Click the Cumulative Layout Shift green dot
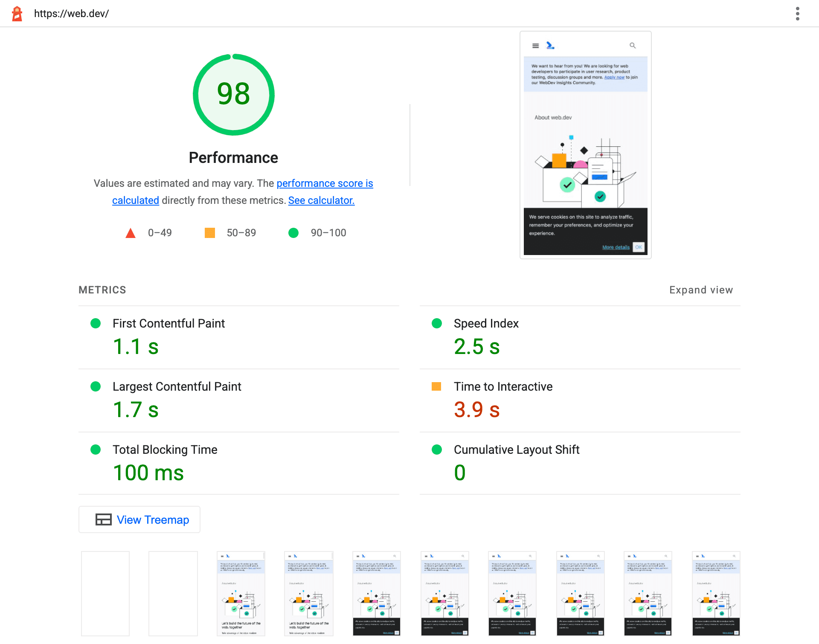The height and width of the screenshot is (644, 819). (x=436, y=450)
